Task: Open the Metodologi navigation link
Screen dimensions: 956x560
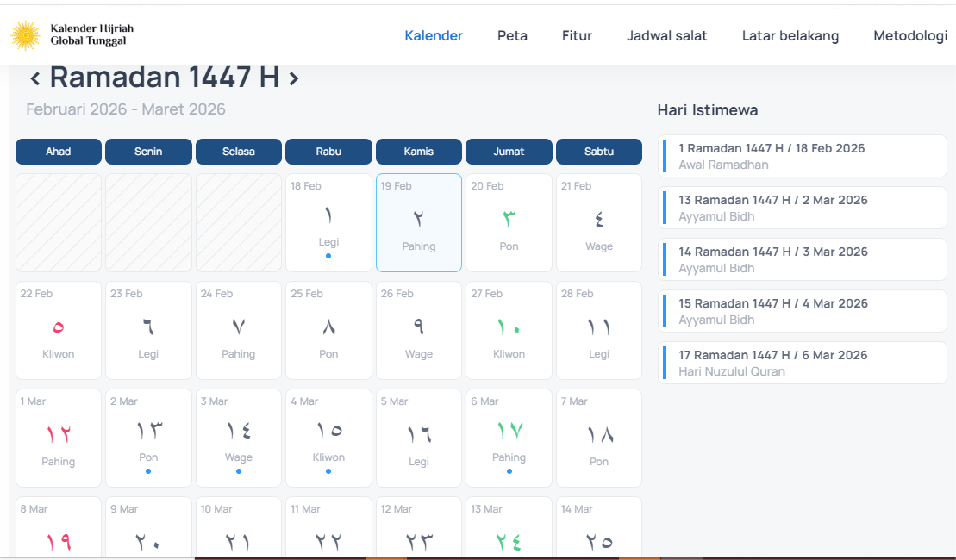Action: [x=910, y=36]
